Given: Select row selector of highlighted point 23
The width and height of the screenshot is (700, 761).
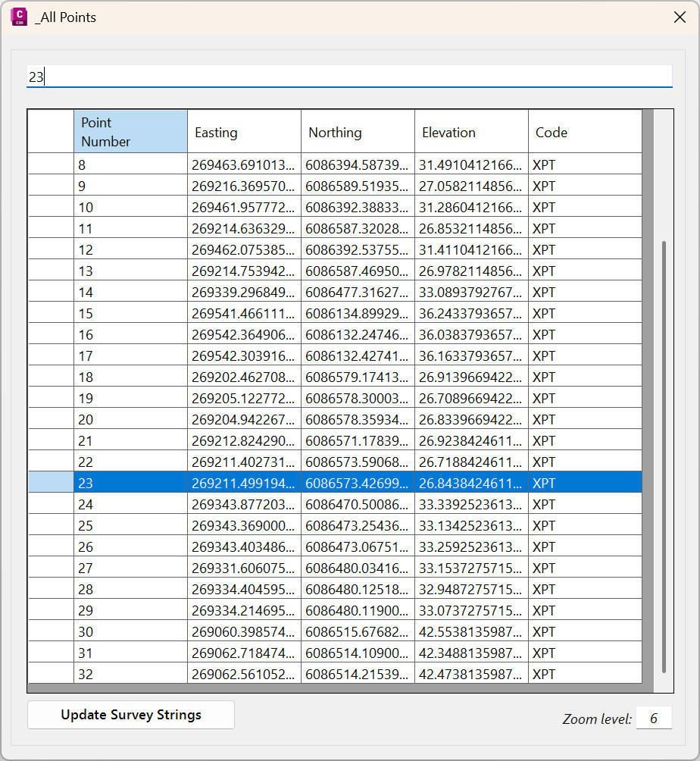Looking at the screenshot, I should tap(51, 483).
